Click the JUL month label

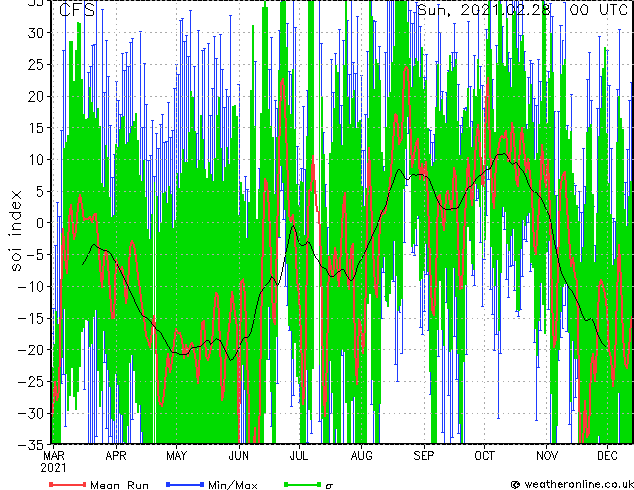(299, 456)
